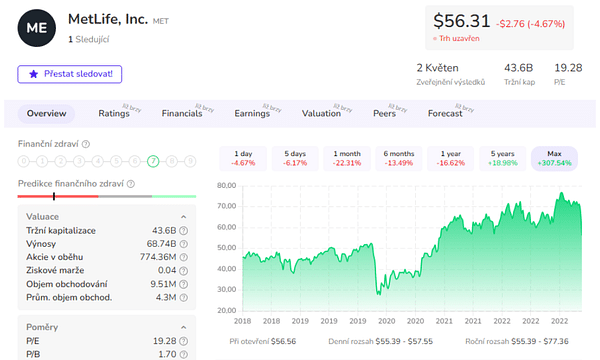Click the financial health prediction bar marker
This screenshot has height=360, width=600.
click(54, 196)
